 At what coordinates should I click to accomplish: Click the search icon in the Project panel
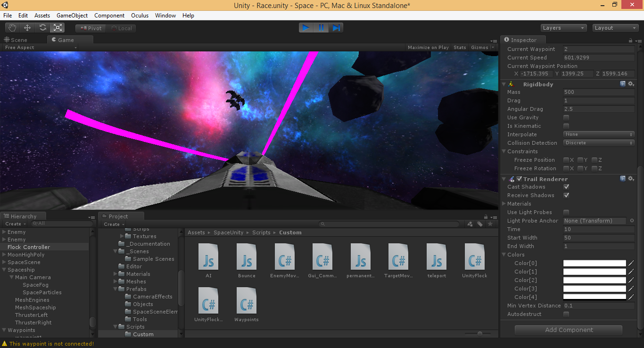322,224
